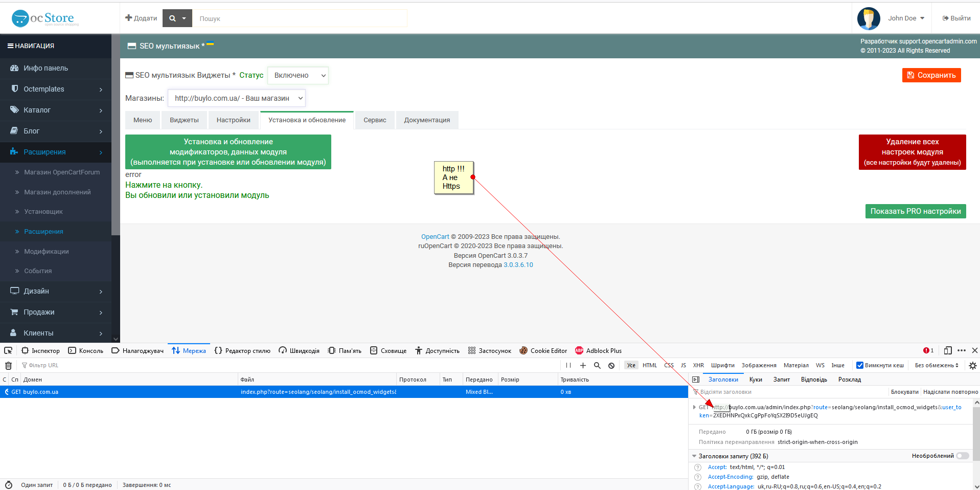Click the ocStore logo

point(45,18)
